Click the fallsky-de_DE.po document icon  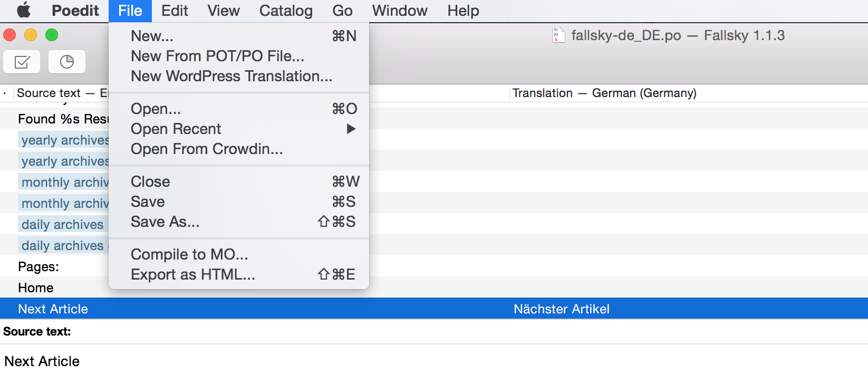pos(558,35)
